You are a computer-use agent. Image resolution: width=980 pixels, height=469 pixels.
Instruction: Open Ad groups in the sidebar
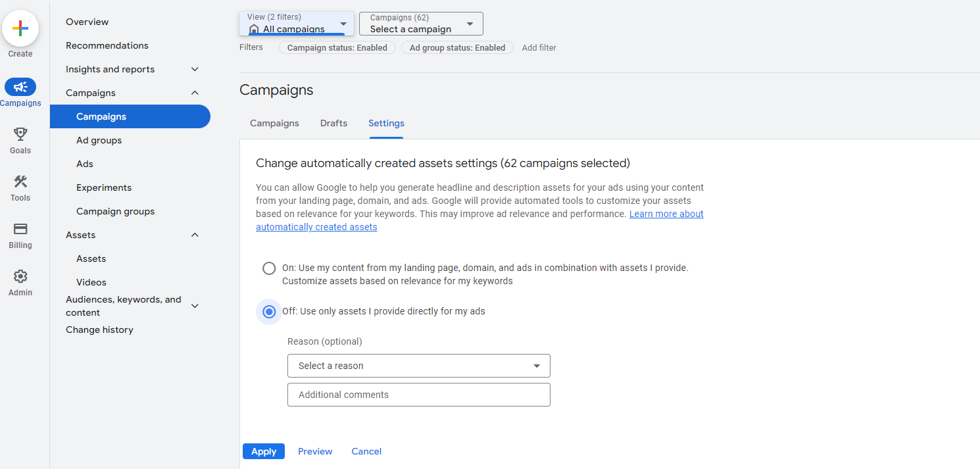[x=99, y=140]
